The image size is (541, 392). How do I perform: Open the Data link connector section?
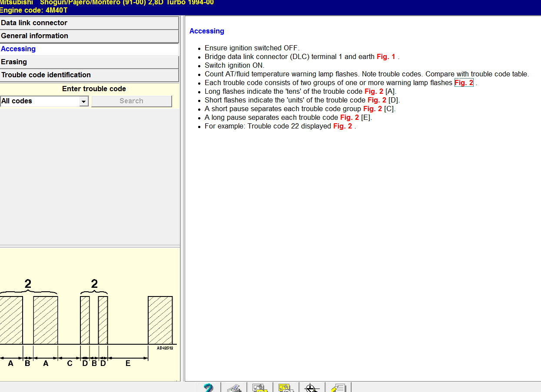point(89,23)
